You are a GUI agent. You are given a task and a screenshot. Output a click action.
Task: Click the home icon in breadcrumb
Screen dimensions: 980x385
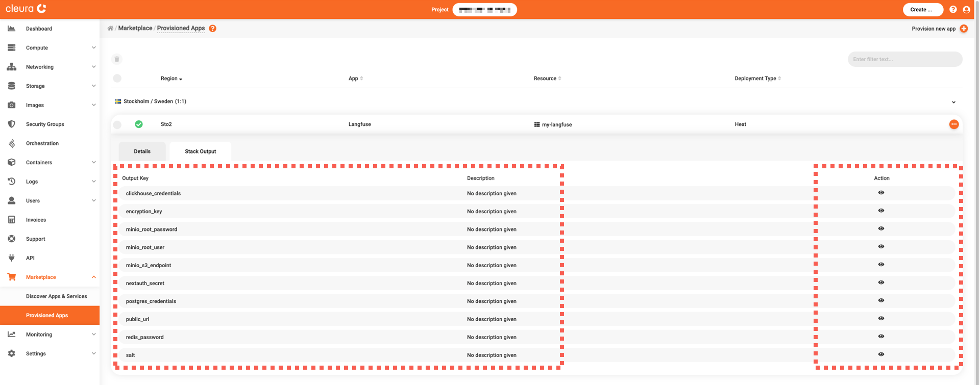(x=110, y=29)
